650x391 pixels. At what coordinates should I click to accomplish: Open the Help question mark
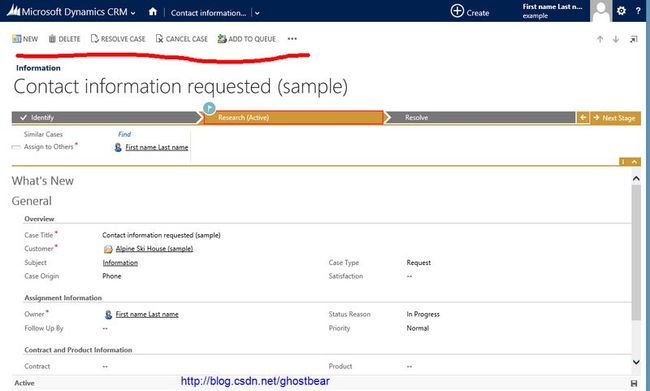[x=638, y=11]
